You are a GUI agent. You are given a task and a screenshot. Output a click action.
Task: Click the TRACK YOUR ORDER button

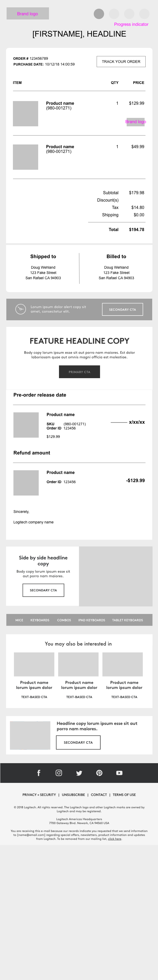pos(121,62)
